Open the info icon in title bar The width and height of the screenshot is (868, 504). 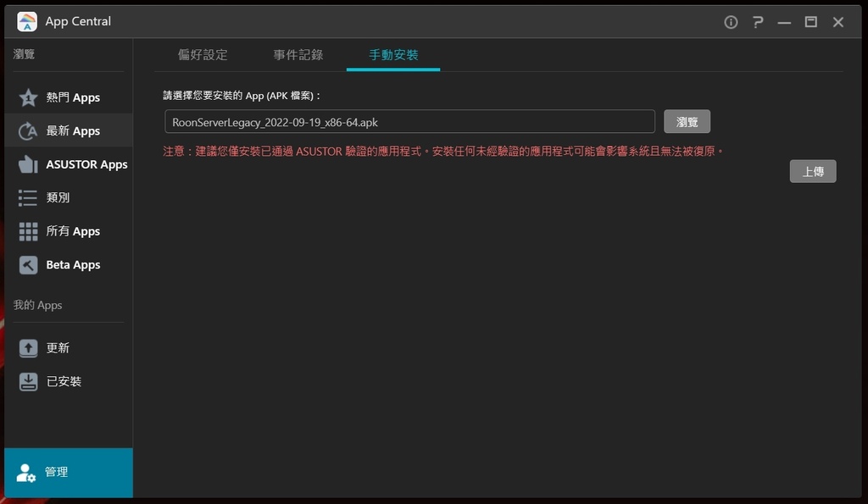click(x=731, y=22)
